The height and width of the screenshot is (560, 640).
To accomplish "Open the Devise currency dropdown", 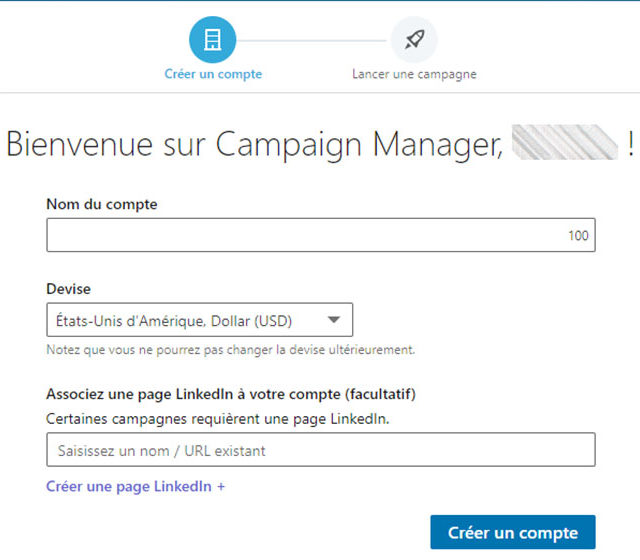I will pyautogui.click(x=200, y=320).
